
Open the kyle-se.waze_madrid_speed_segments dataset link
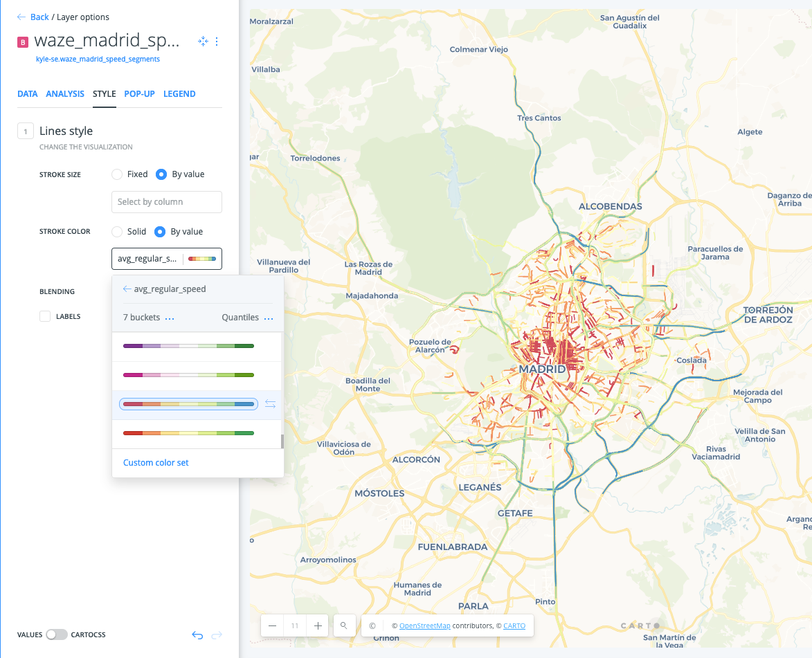[x=97, y=60]
